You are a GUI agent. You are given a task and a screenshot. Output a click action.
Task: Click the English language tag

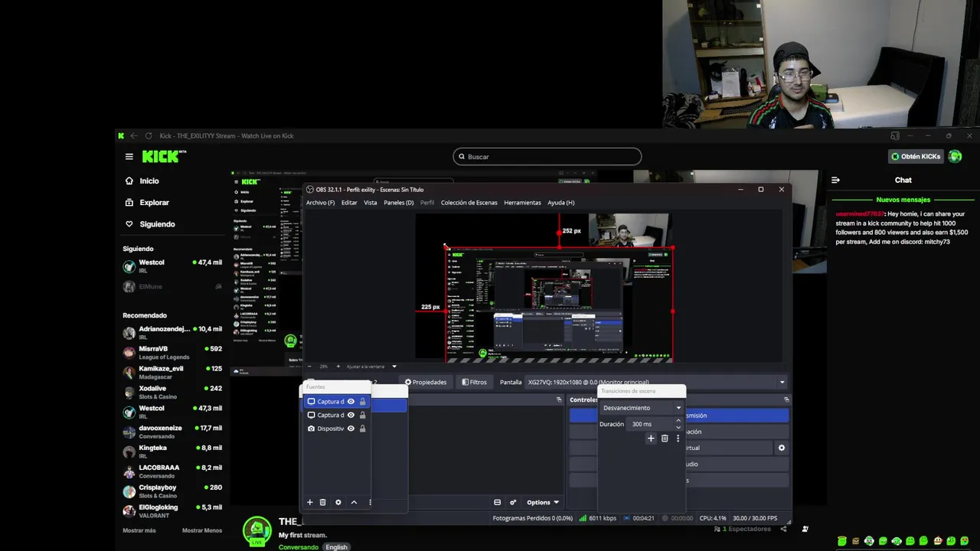336,547
